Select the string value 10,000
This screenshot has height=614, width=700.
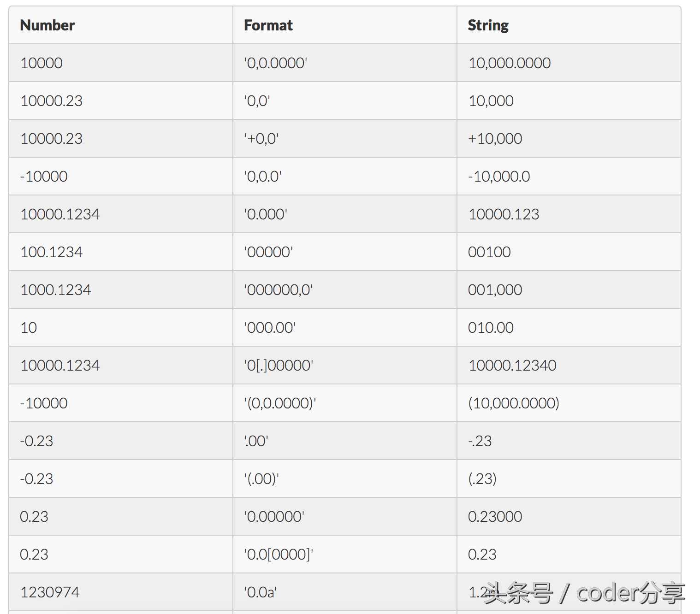(491, 101)
